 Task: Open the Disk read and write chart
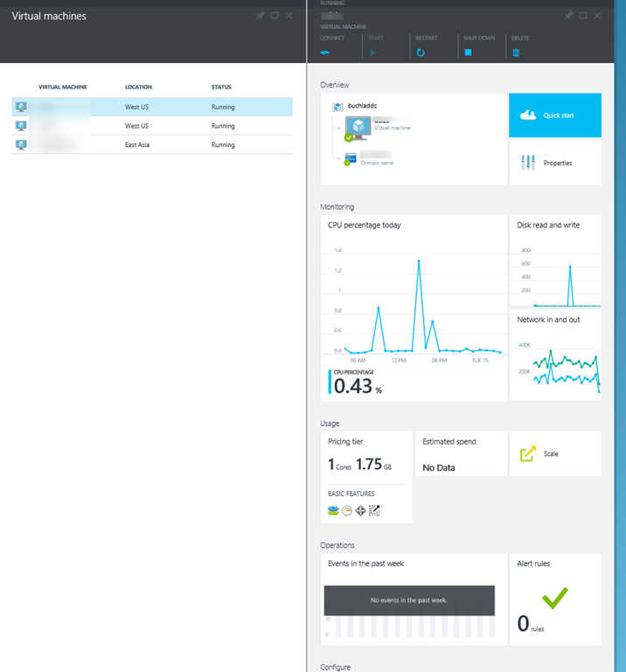pyautogui.click(x=555, y=261)
